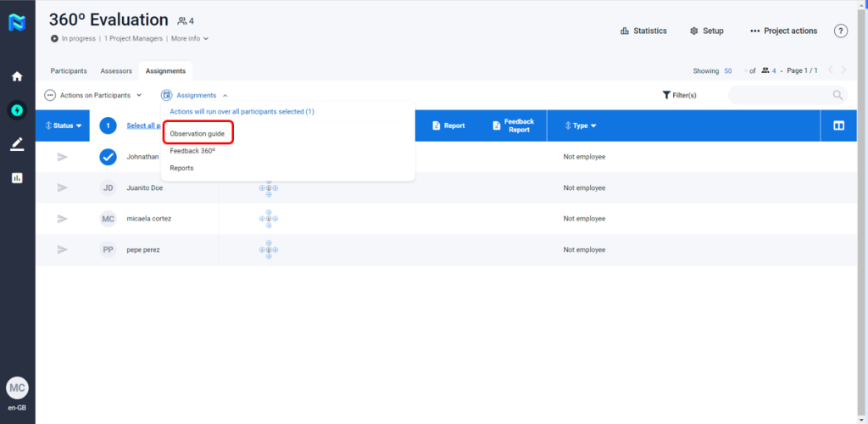Select the JD avatar for Juanito Doe
This screenshot has width=868, height=424.
coord(108,187)
